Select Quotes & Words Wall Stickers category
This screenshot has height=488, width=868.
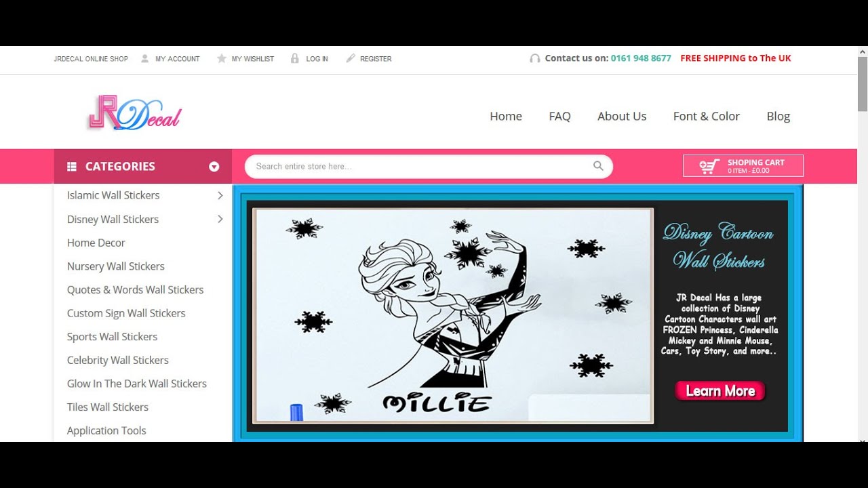135,289
